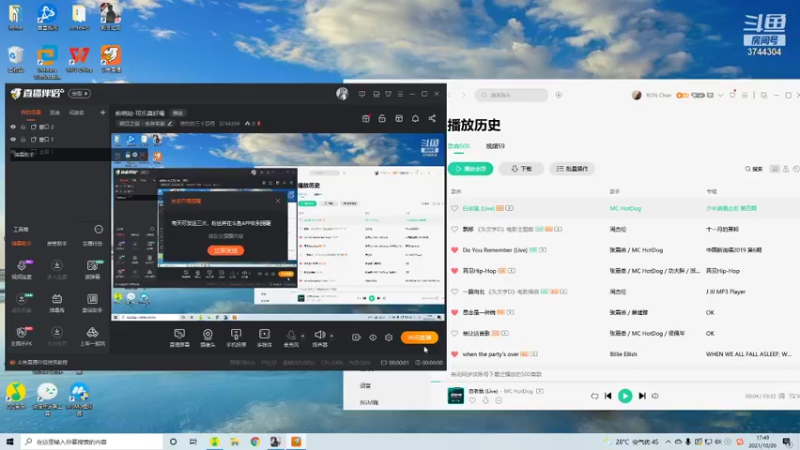Open the streamer avatar in title bar

point(342,93)
